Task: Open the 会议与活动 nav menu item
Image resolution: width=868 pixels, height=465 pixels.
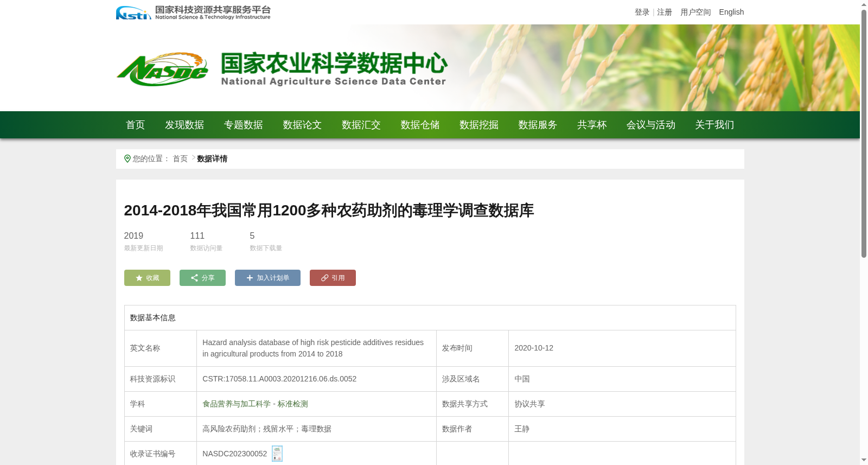Action: tap(651, 125)
